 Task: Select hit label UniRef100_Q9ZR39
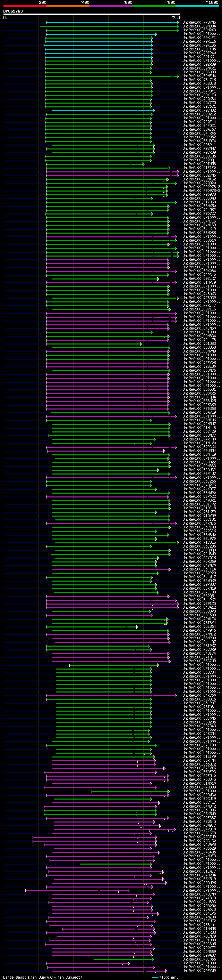pyautogui.click(x=199, y=64)
